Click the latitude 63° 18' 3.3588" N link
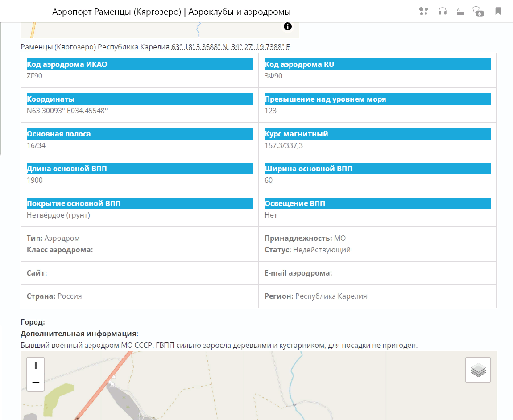This screenshot has height=420, width=513. tap(199, 47)
